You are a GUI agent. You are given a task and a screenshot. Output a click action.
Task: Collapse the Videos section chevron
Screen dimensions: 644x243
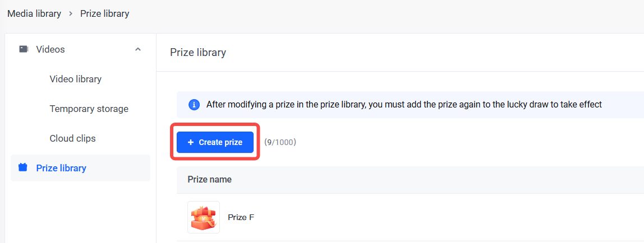pyautogui.click(x=138, y=49)
